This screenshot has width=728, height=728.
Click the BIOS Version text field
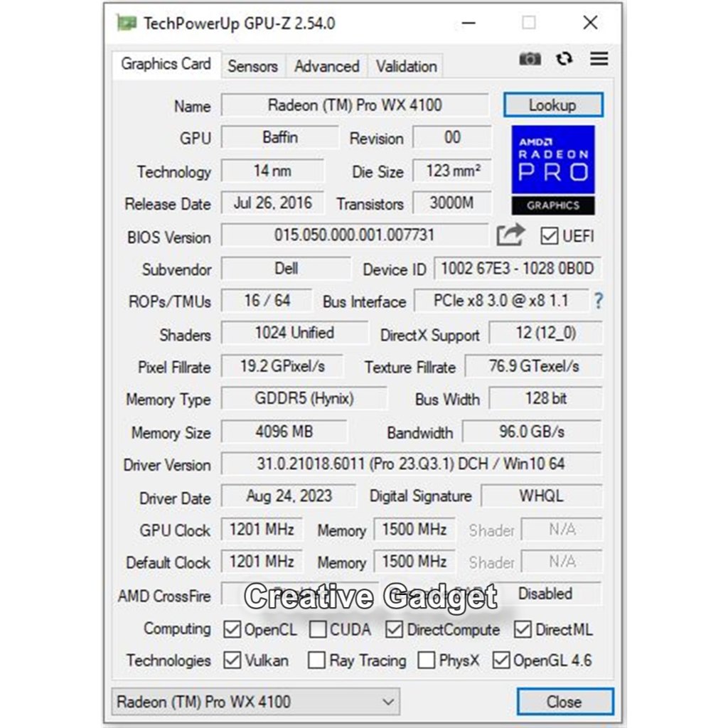354,235
